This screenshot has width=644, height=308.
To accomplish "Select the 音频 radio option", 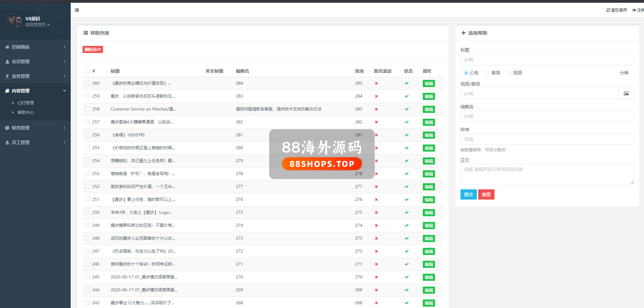I will (x=488, y=73).
